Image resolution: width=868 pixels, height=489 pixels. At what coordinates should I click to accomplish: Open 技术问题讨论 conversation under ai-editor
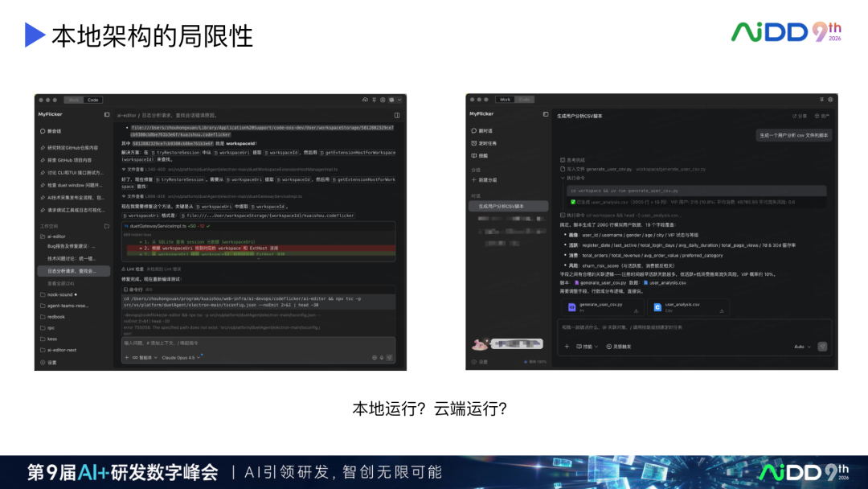[72, 259]
